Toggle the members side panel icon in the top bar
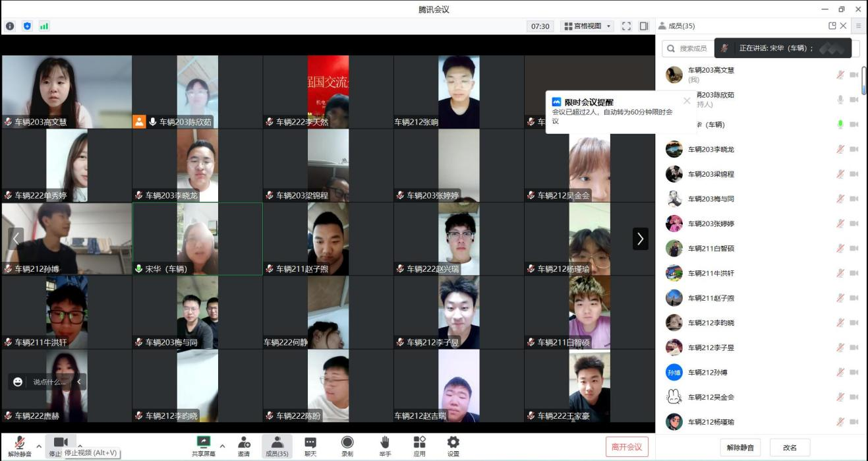Viewport: 868px width, 461px height. coord(644,26)
